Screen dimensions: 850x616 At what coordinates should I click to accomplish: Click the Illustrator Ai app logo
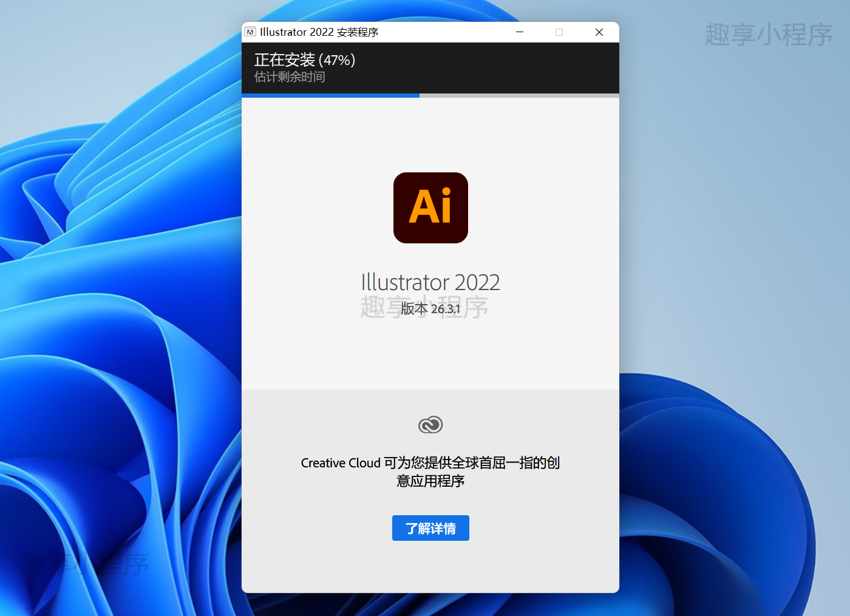(430, 208)
